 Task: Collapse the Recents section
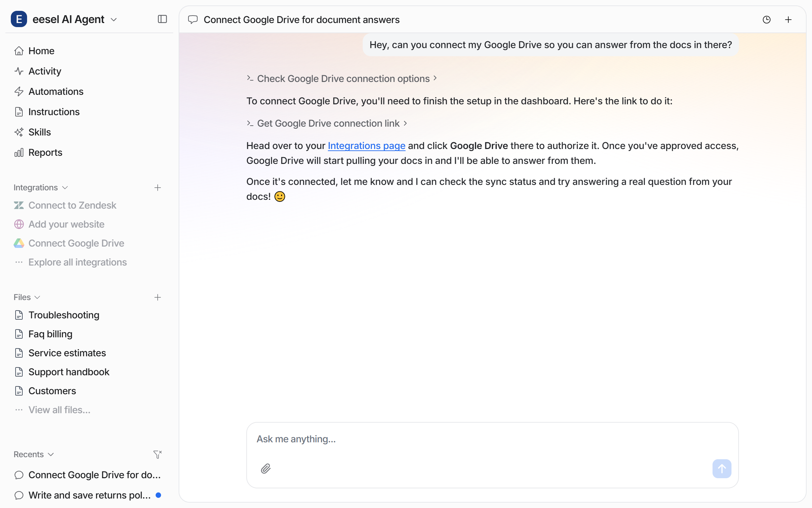click(34, 454)
